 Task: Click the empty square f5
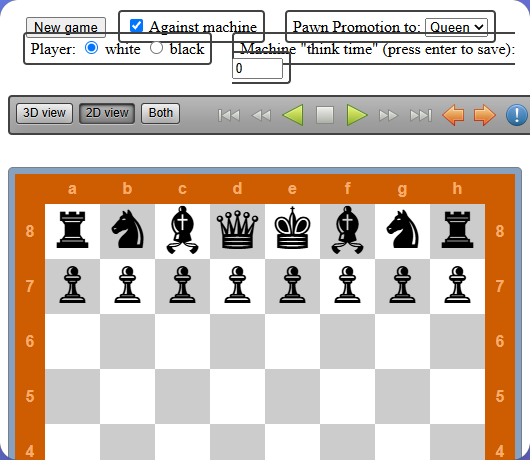click(x=347, y=396)
